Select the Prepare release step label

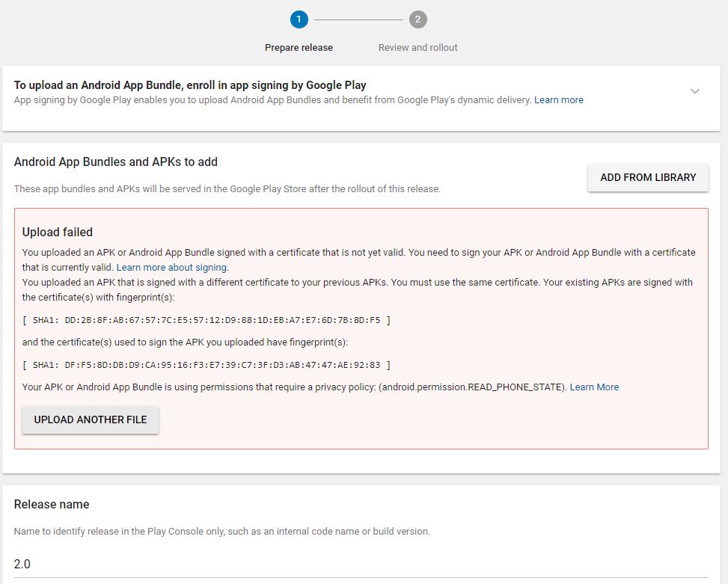[299, 47]
